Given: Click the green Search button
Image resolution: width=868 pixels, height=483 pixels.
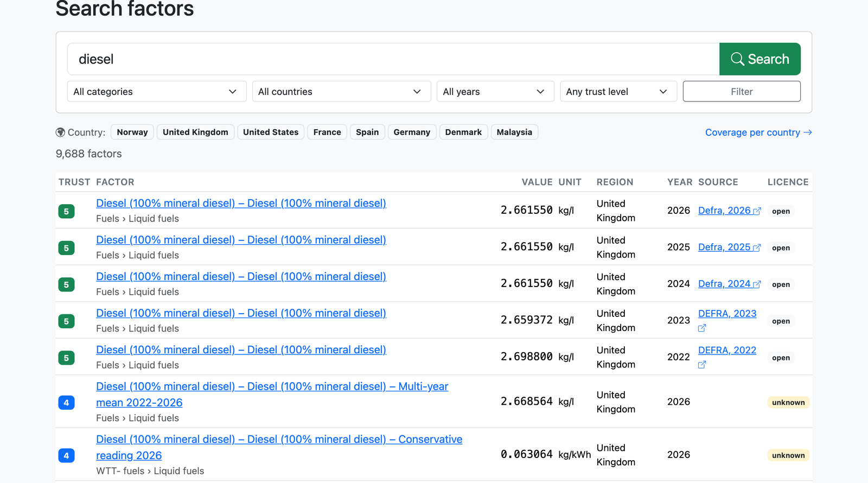Looking at the screenshot, I should coord(759,59).
